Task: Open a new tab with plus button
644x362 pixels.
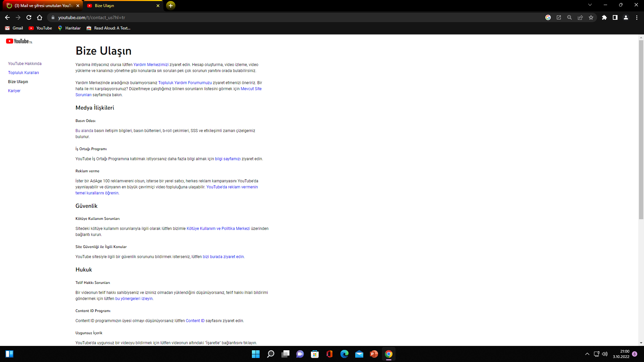Action: [x=171, y=6]
